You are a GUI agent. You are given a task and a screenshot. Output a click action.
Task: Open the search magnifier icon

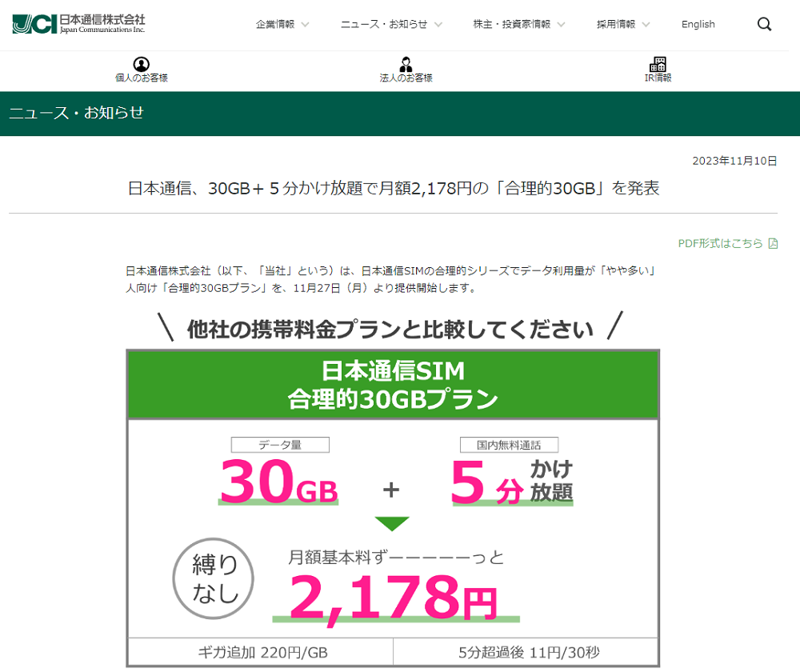point(764,24)
